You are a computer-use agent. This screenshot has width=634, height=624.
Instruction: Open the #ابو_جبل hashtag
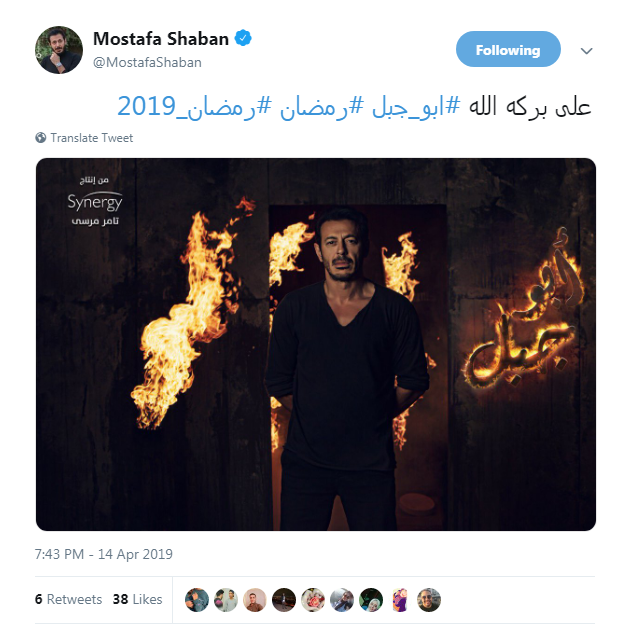click(x=416, y=106)
